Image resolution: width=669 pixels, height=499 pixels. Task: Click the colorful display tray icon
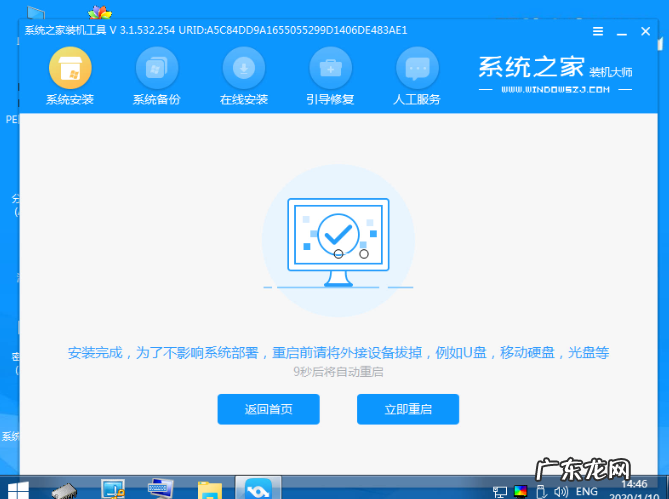click(x=521, y=492)
